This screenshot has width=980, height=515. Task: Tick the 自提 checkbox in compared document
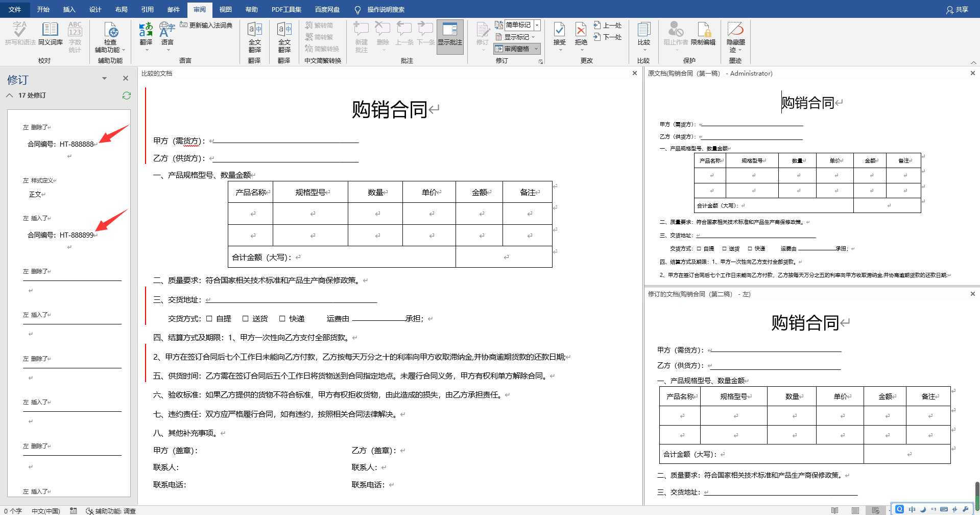click(x=209, y=319)
